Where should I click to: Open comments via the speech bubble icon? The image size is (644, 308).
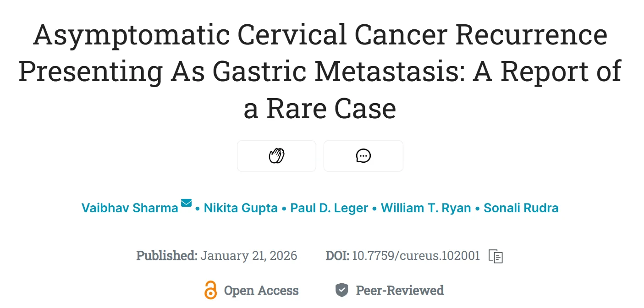(363, 156)
